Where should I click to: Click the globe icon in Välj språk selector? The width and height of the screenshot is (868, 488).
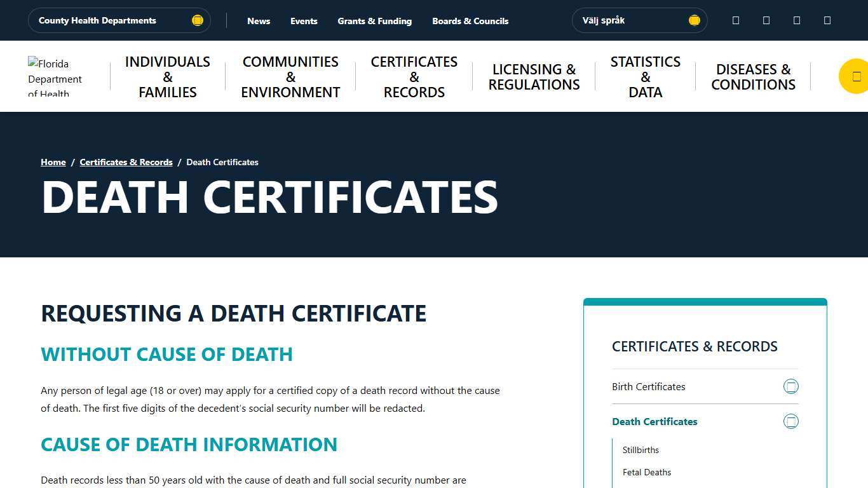coord(694,20)
